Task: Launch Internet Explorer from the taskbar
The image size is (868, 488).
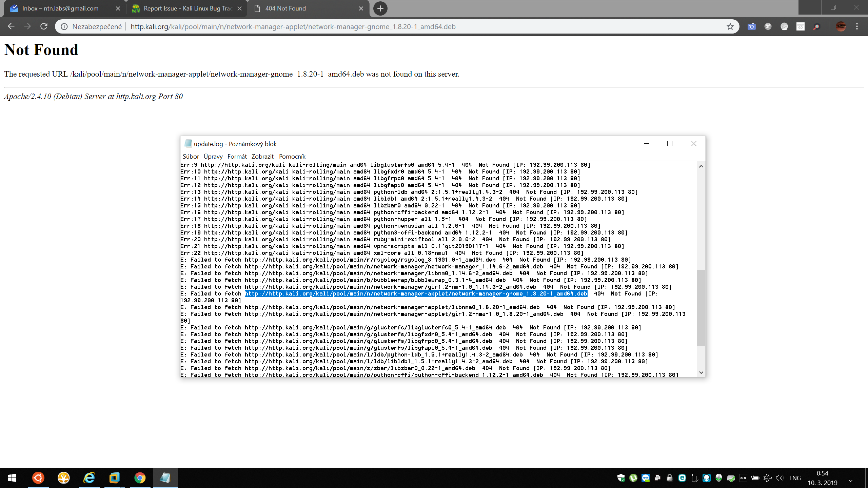Action: pos(89,478)
